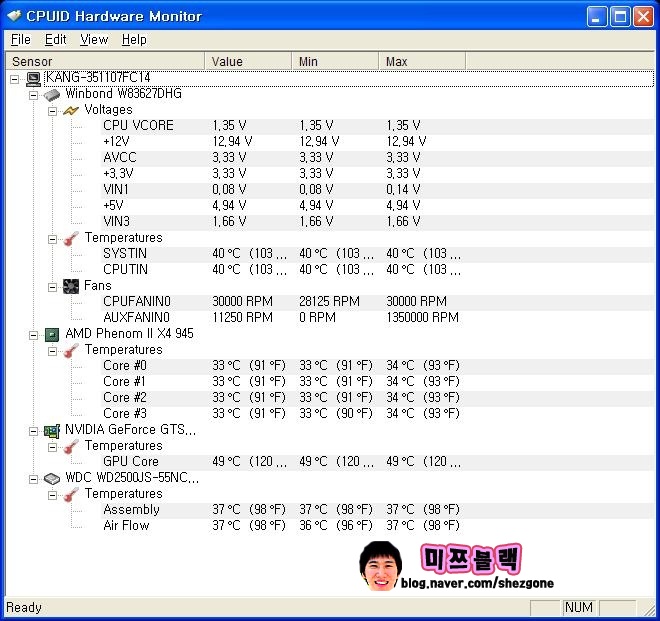The image size is (660, 621).
Task: Click the 28125 RPM min value
Action: 329,302
